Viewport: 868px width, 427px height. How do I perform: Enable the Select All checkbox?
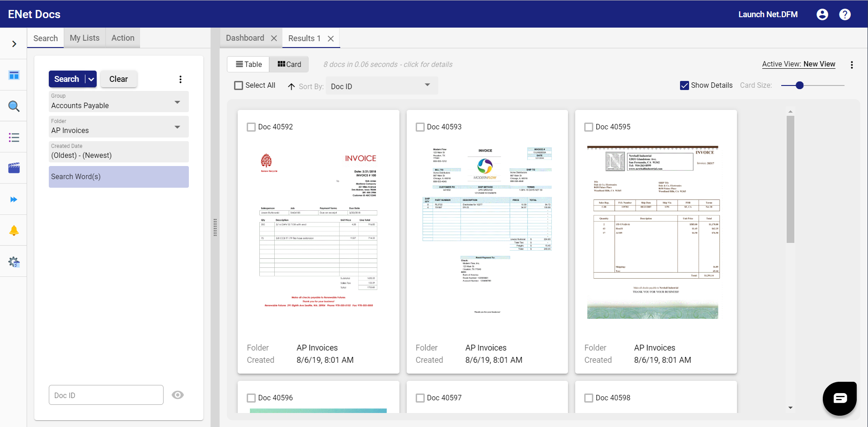pos(239,85)
